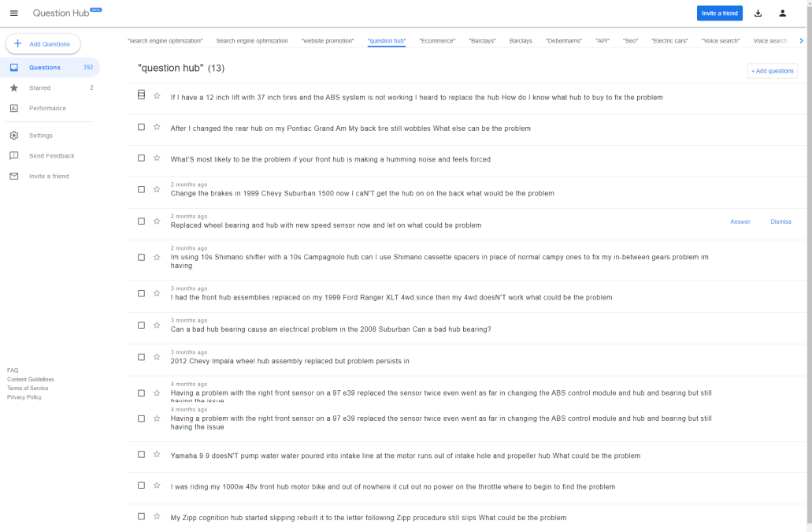Check the Zipp cognition hub question box
This screenshot has width=812, height=532.
(142, 516)
